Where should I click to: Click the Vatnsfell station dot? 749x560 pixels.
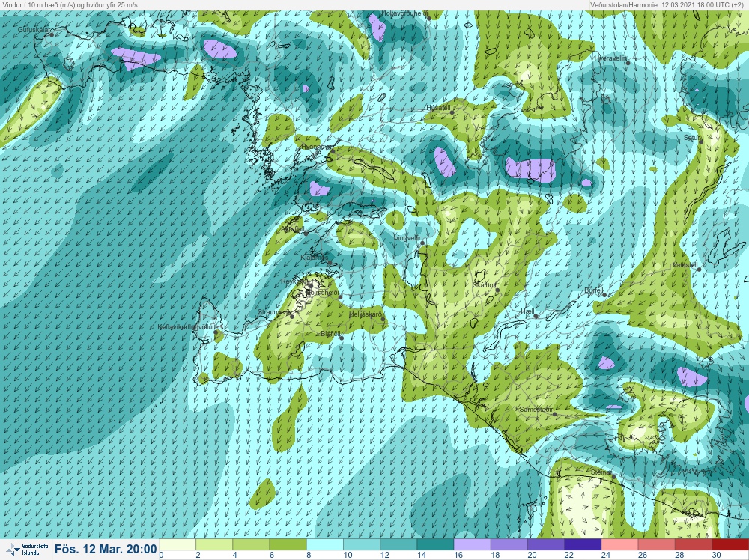699,270
